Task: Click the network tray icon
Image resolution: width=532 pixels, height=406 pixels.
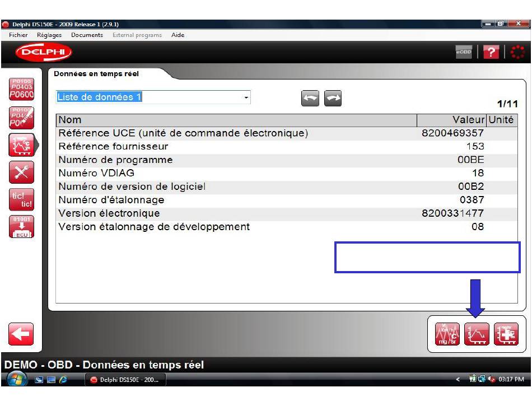Action: [x=482, y=379]
